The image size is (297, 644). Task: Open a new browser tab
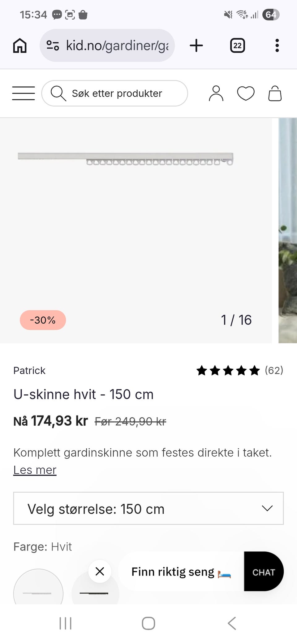pyautogui.click(x=196, y=46)
